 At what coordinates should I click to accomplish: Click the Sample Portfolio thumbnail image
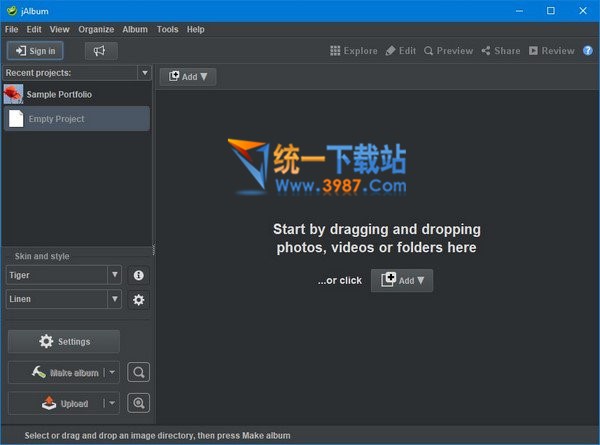(13, 94)
